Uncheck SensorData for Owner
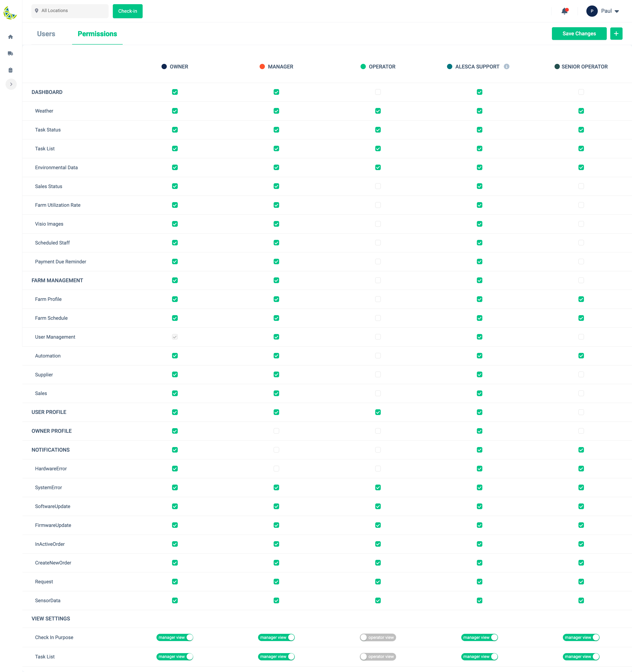632x672 pixels. (x=175, y=601)
